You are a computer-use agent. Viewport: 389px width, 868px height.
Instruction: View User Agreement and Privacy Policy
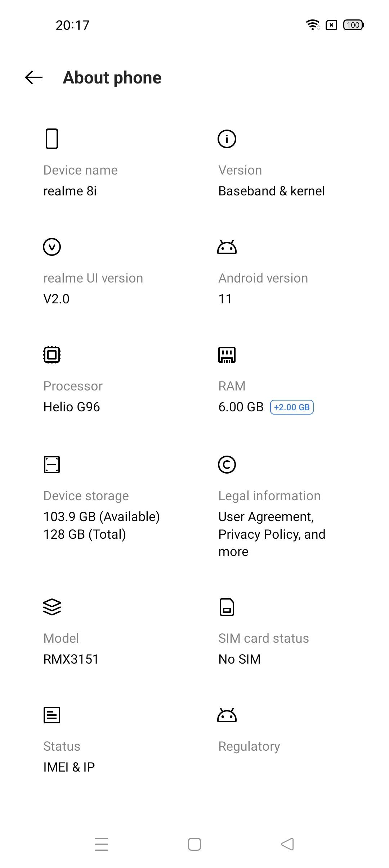point(272,534)
